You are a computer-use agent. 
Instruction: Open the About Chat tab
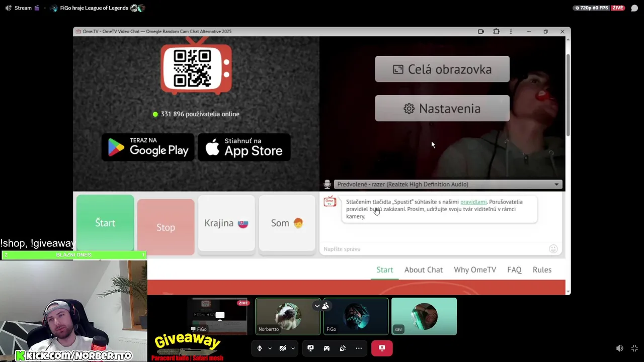(x=424, y=270)
